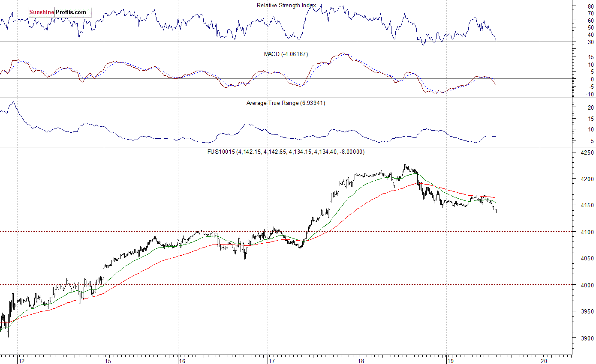The image size is (596, 364).
Task: Click the 4150 price axis label
Action: point(587,206)
